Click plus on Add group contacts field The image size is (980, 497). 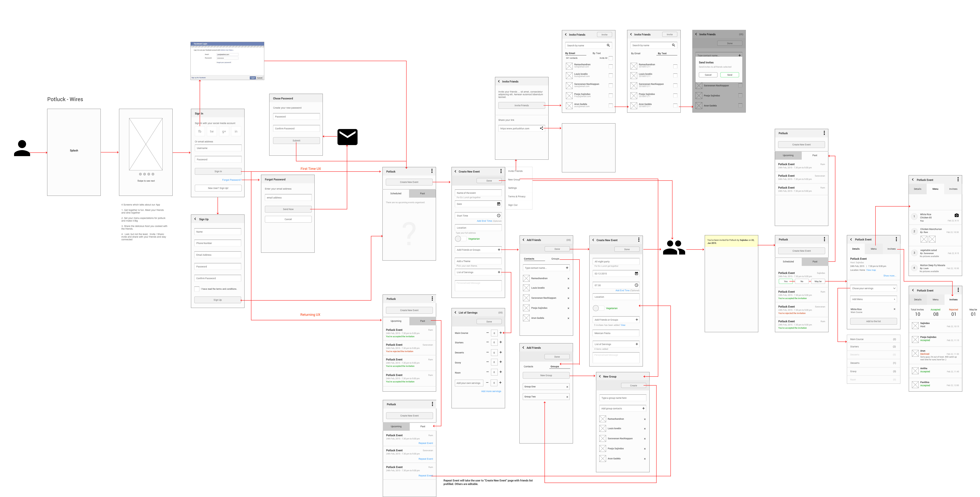643,408
